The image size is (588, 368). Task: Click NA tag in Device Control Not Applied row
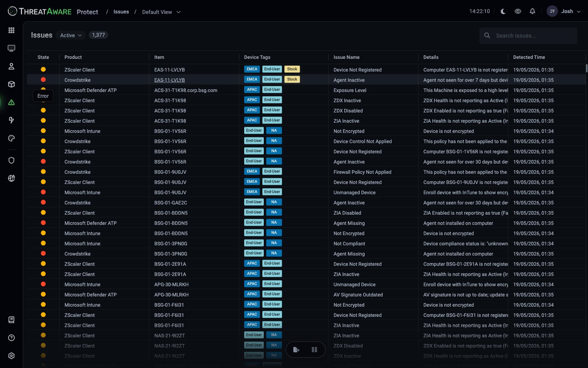pos(274,141)
